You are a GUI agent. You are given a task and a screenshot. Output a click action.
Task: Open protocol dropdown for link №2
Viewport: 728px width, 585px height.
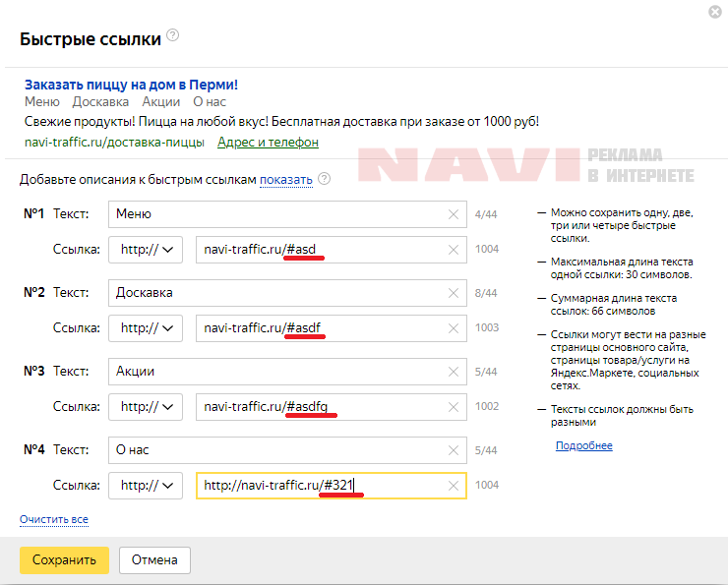[x=146, y=328]
